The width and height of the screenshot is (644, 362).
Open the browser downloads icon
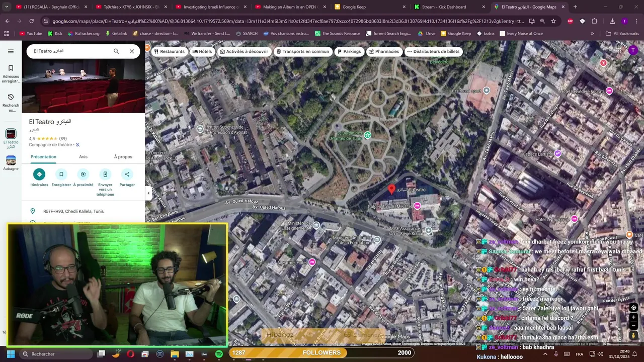(x=612, y=21)
